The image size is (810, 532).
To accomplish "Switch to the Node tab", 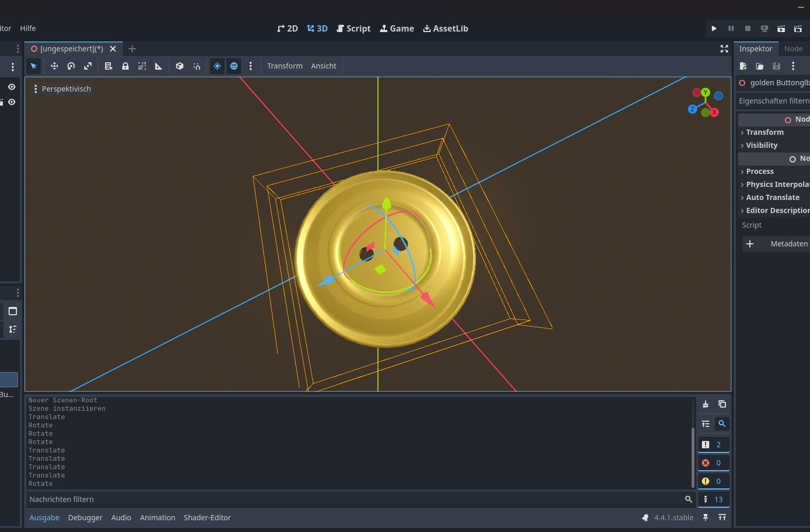I will [x=793, y=49].
